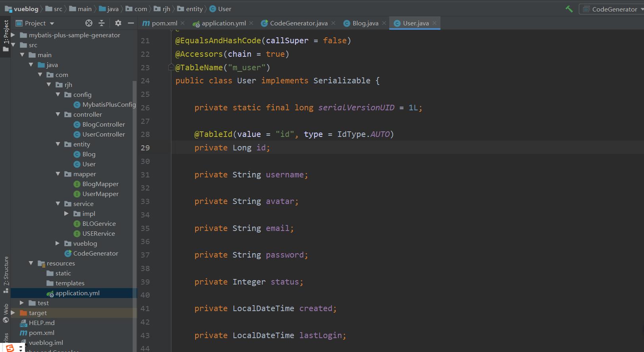
Task: Hide the Project panel with minus icon
Action: pyautogui.click(x=131, y=23)
